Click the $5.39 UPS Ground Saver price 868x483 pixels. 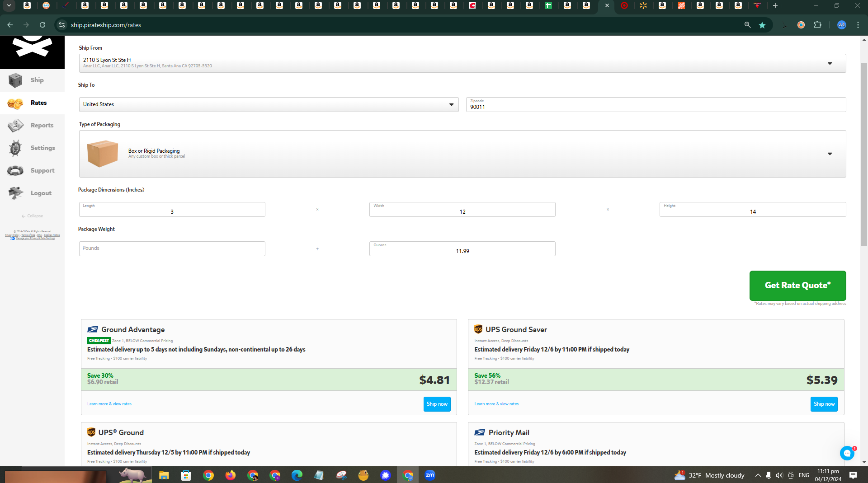coord(822,380)
